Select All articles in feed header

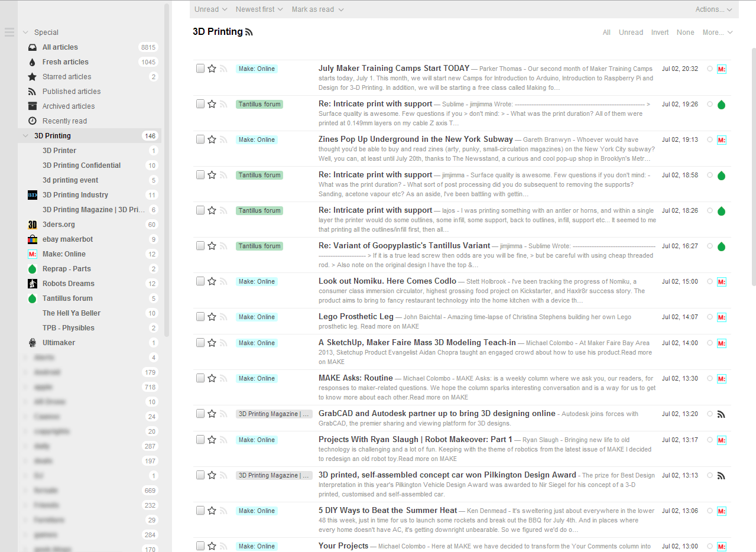coord(606,33)
